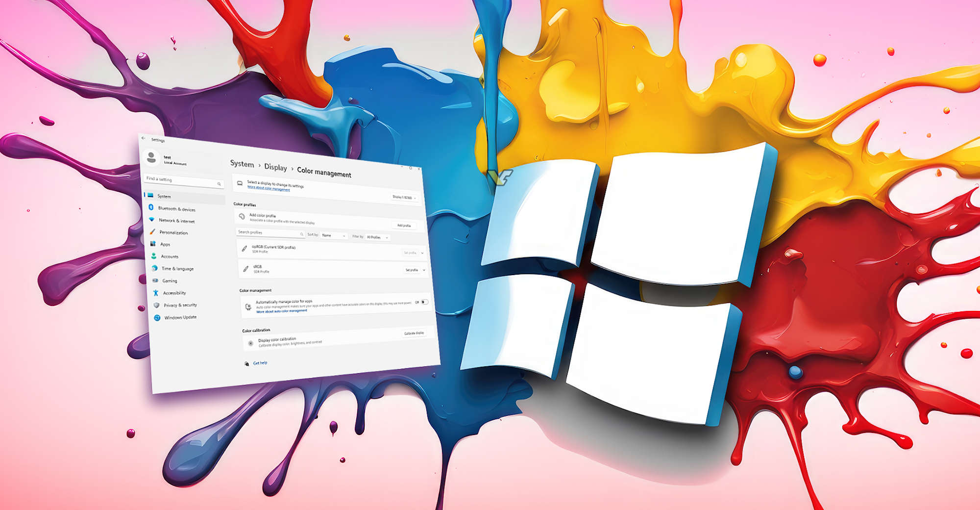Expand the Filter by All Profiles dropdown
The width and height of the screenshot is (980, 510).
tap(377, 237)
